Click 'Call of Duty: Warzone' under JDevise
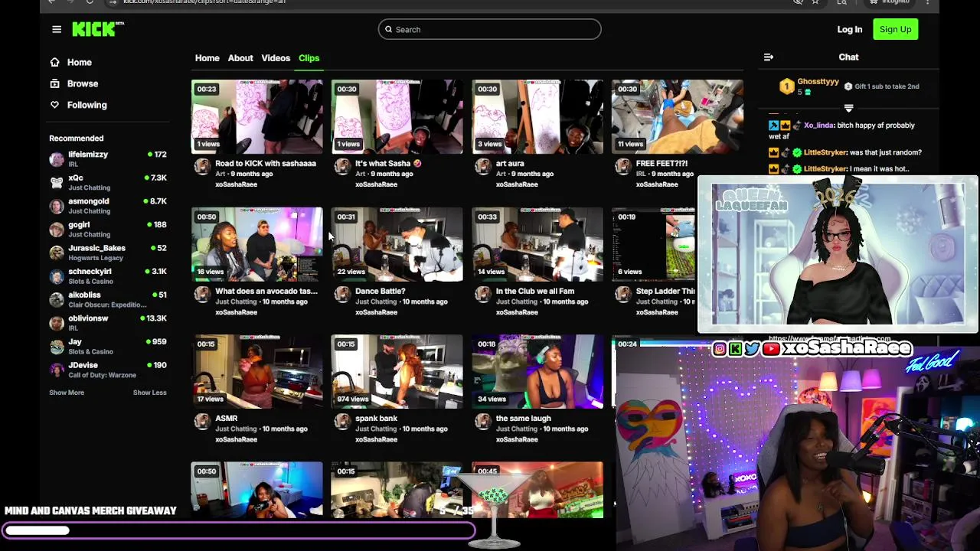The width and height of the screenshot is (980, 551). pos(102,375)
